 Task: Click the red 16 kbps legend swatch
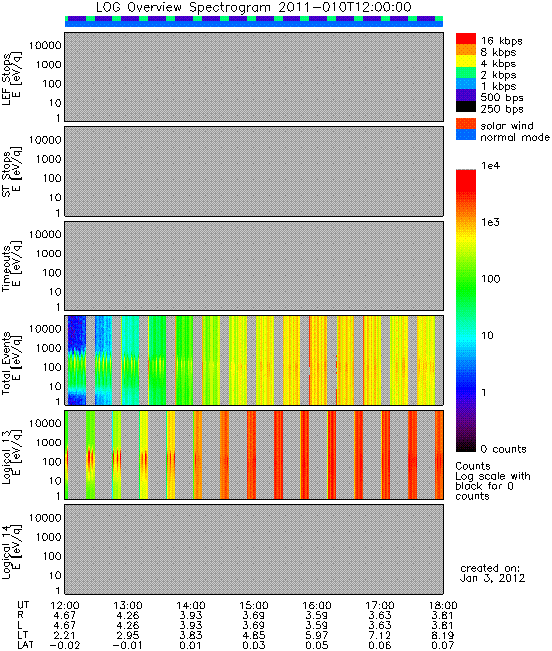[466, 39]
